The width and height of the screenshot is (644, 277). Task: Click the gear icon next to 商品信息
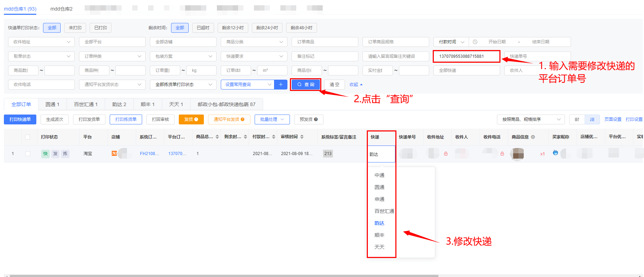(533, 137)
